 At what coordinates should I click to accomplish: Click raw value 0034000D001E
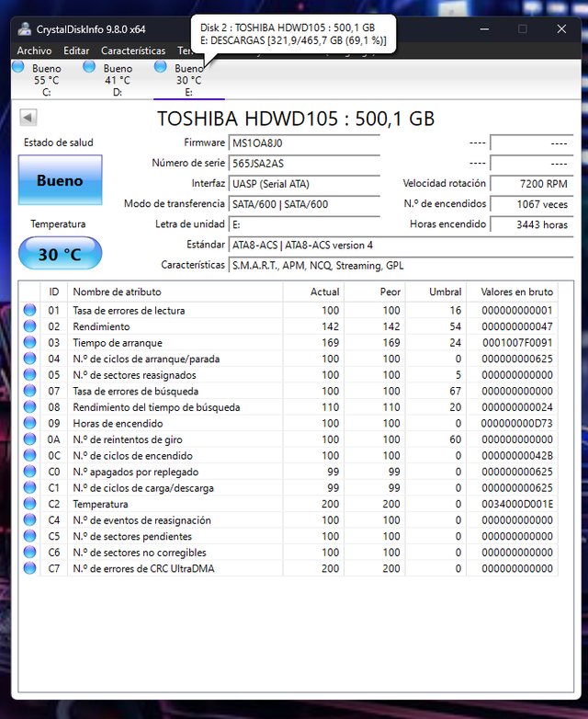[x=517, y=504]
